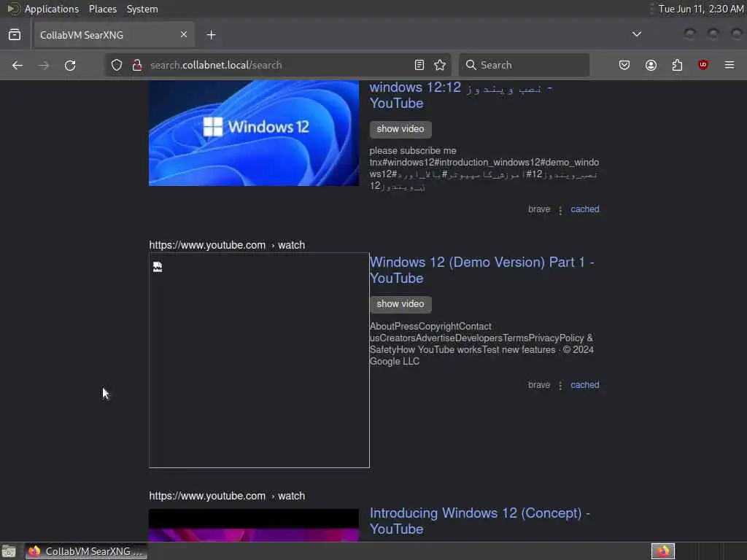Screen dimensions: 747x560
Task: Focus the Search box in toolbar
Action: 524,65
